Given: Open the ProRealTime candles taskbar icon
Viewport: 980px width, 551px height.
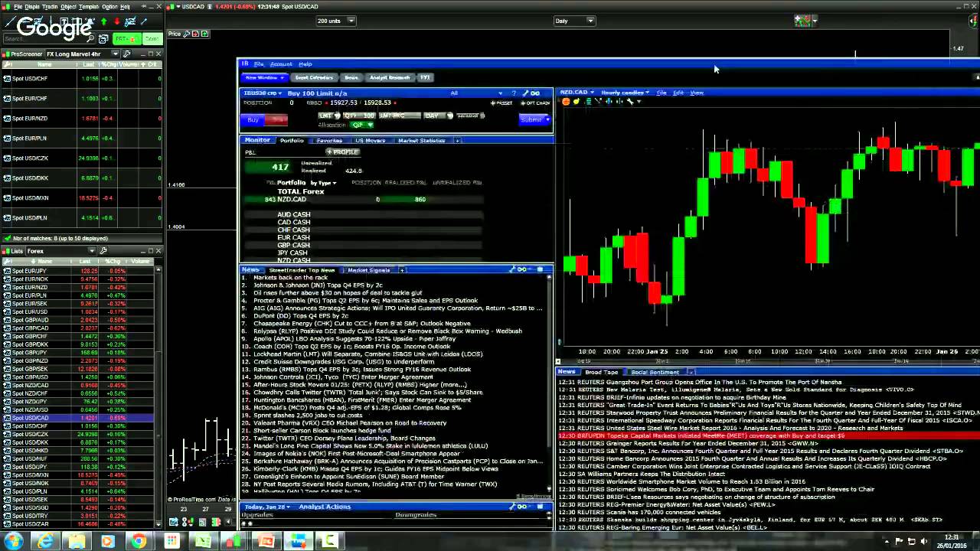Looking at the screenshot, I should pyautogui.click(x=234, y=540).
